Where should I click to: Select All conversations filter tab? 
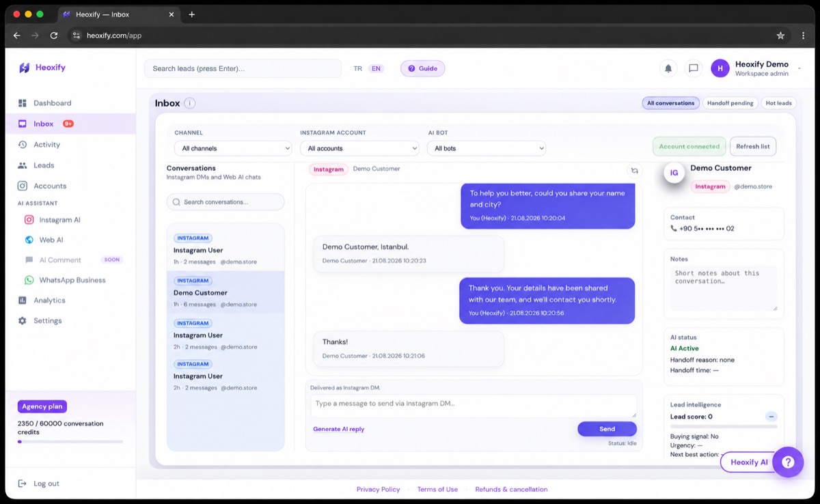(x=670, y=103)
